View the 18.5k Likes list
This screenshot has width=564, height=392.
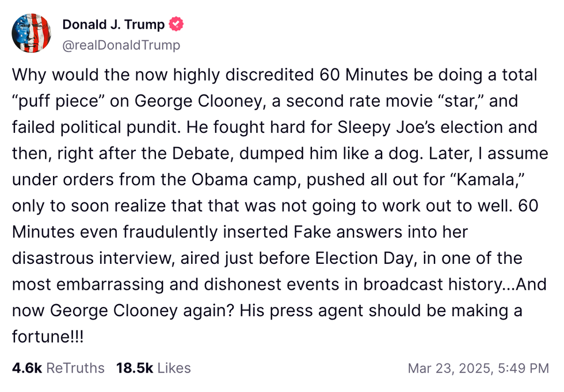153,368
